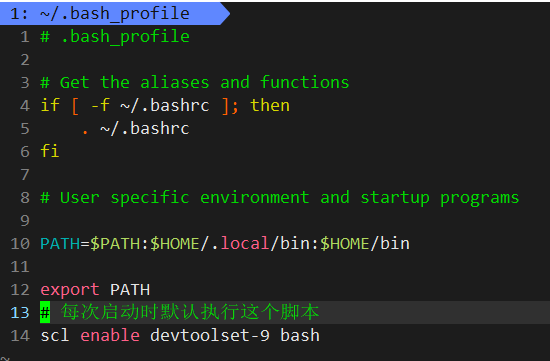
Task: Select the '1: ~/.bash_profile' buffer tab
Action: [x=114, y=13]
